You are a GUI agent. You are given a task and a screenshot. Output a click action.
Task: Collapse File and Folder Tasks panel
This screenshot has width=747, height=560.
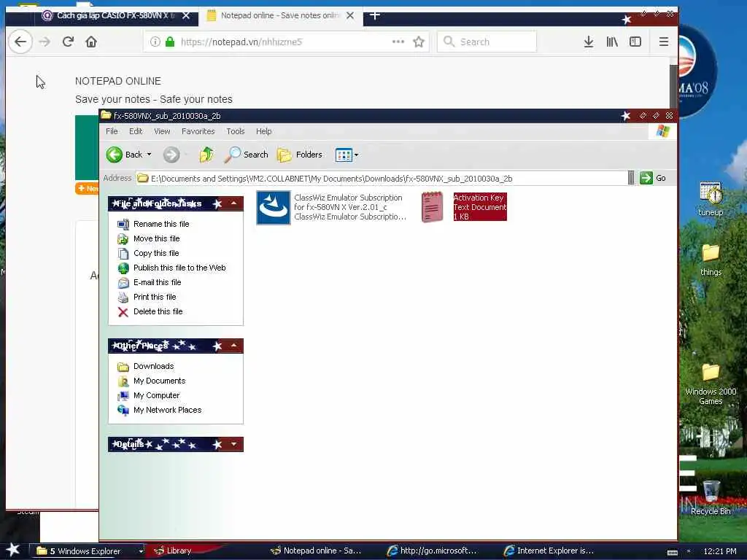point(234,203)
